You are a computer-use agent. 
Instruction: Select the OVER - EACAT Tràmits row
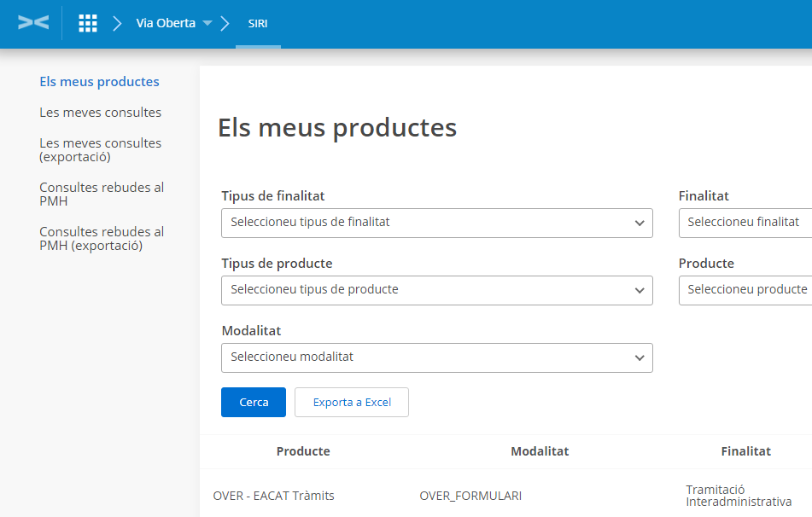[273, 496]
